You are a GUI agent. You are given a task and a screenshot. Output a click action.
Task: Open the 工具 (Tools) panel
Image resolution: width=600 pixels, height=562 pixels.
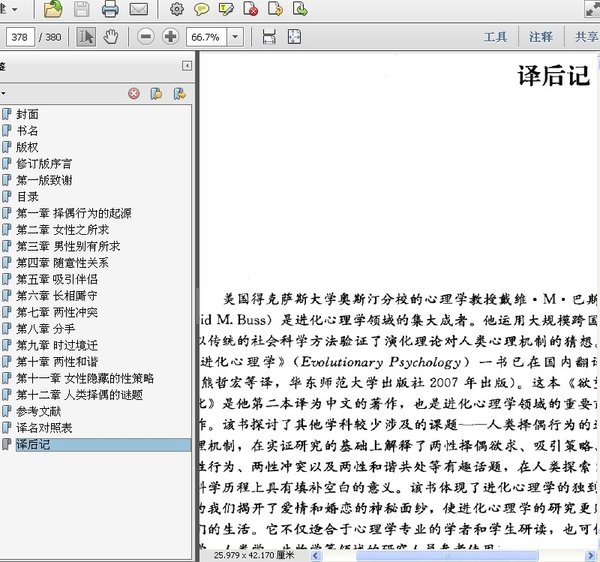pyautogui.click(x=495, y=37)
